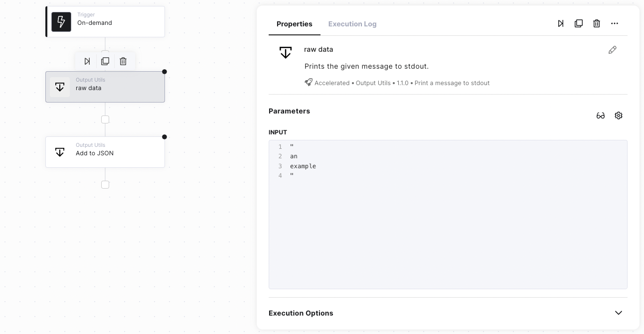
Task: Run step from the properties panel header
Action: 561,23
